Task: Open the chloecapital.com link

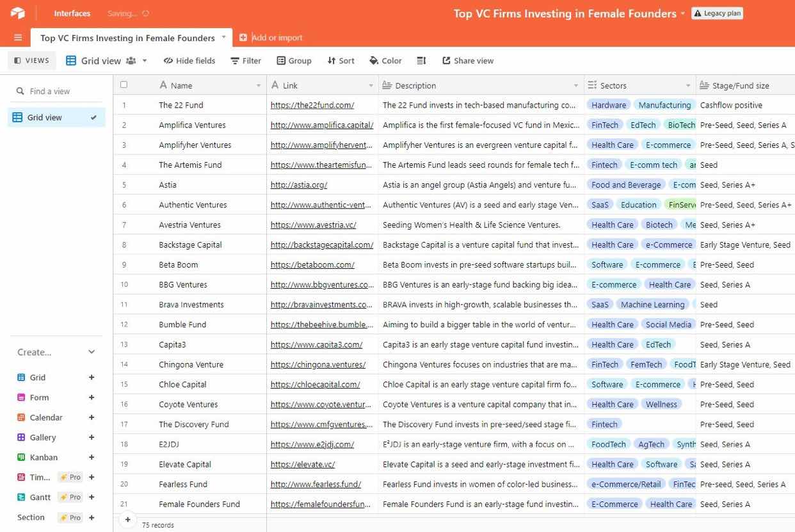Action: [316, 385]
